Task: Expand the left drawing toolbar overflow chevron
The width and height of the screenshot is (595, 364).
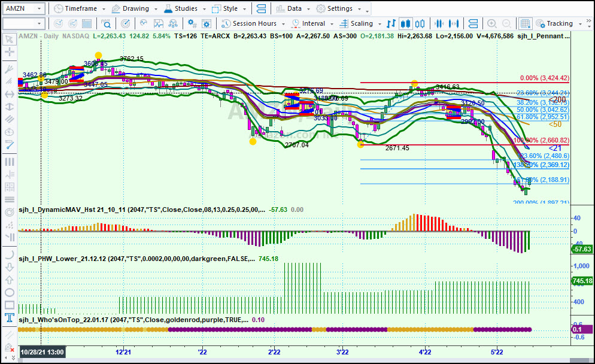Action: (13, 357)
